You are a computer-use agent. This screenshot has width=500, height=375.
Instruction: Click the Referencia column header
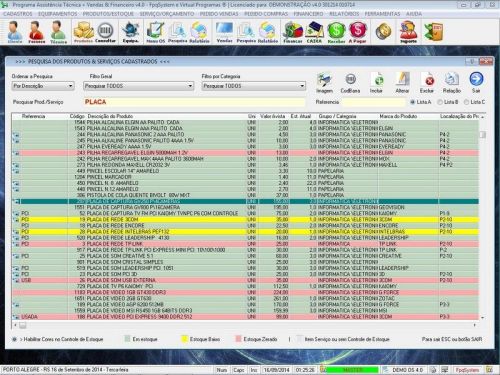pos(33,116)
